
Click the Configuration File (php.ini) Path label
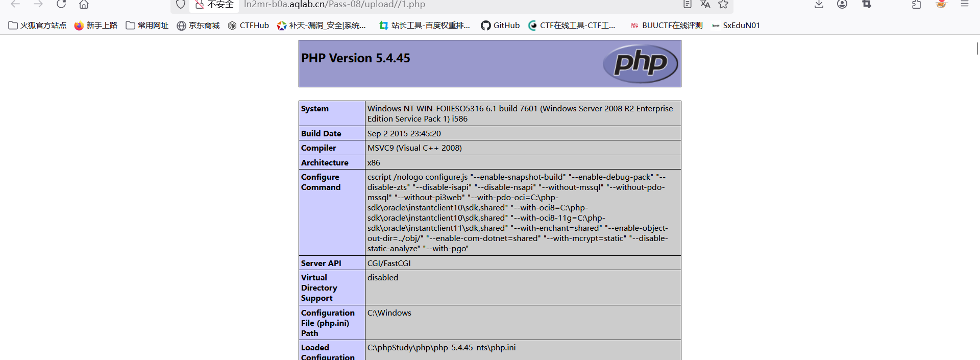coord(328,323)
